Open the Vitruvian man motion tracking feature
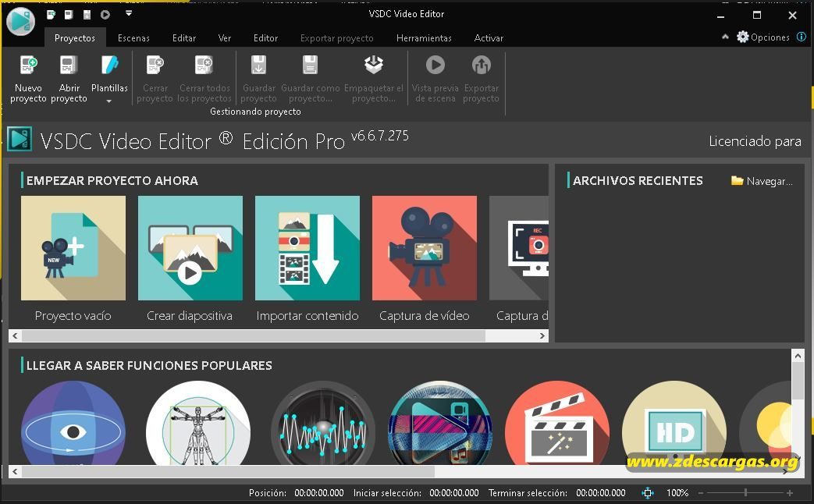The height and width of the screenshot is (504, 814). (197, 423)
